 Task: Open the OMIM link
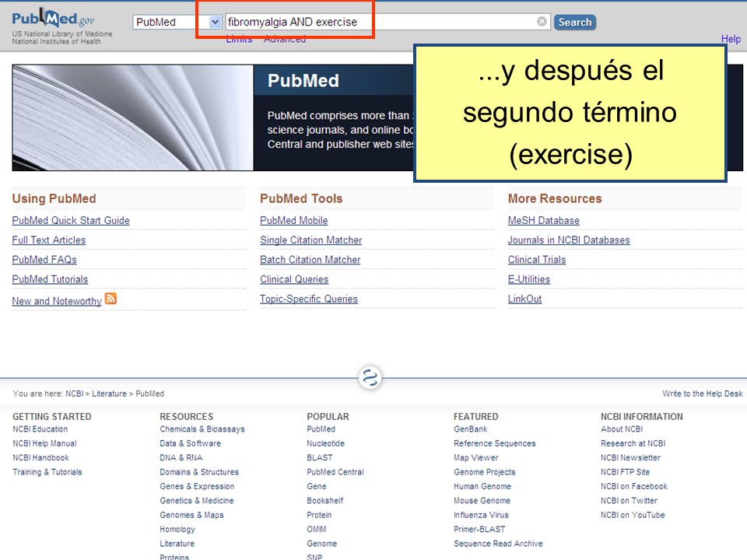click(317, 529)
